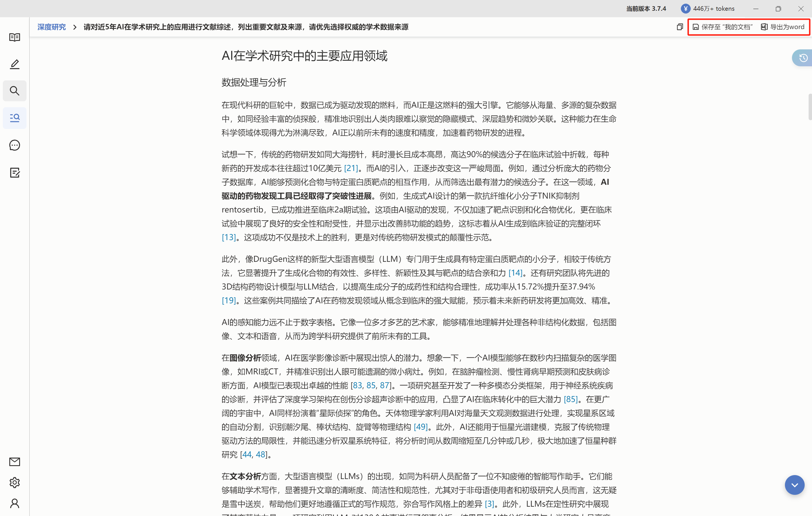This screenshot has width=812, height=516.
Task: Minimize the application window
Action: [x=756, y=9]
